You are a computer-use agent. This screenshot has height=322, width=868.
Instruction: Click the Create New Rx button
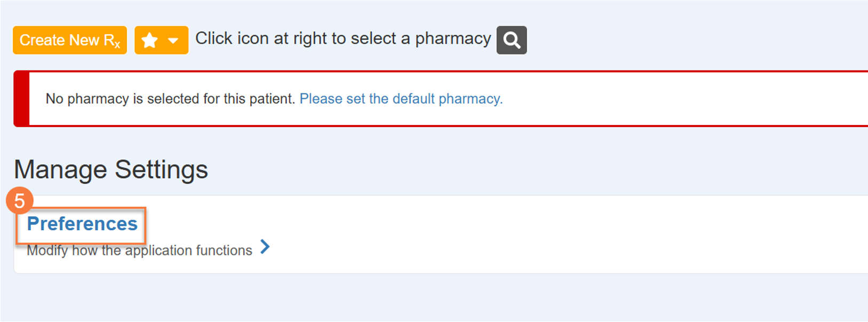tap(69, 40)
